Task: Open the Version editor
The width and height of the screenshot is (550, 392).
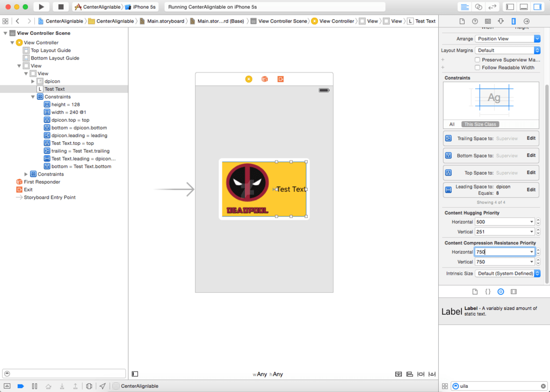Action: coord(493,7)
